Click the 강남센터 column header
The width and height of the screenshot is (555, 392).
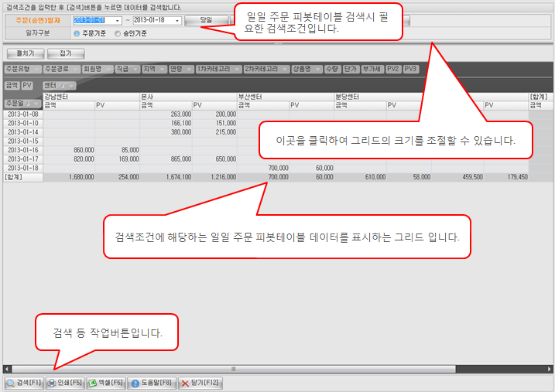click(91, 97)
